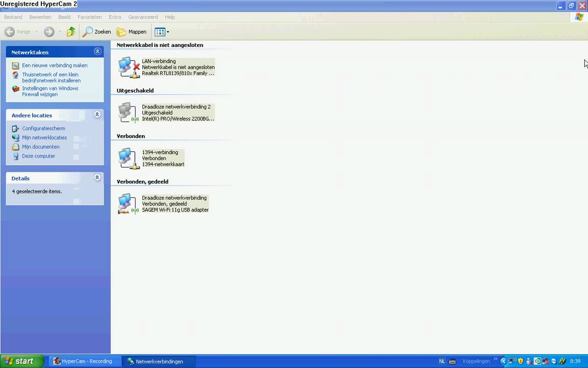Open the Zoeken search pane
The image size is (588, 368).
pyautogui.click(x=97, y=32)
